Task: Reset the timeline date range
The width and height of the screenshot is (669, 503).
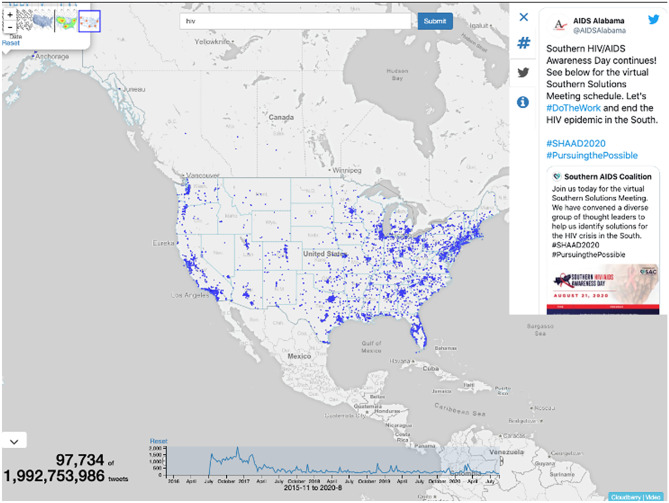Action: (157, 441)
